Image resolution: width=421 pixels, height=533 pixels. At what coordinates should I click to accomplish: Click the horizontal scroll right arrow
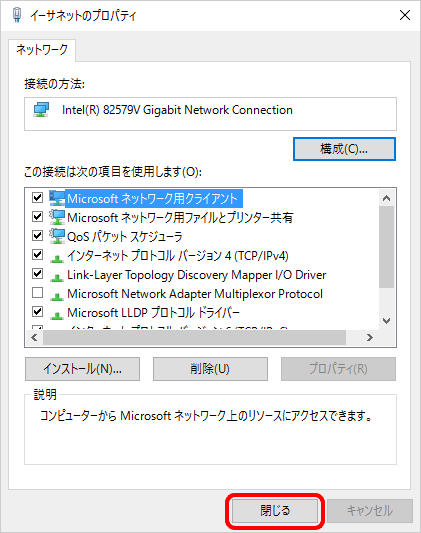pyautogui.click(x=370, y=338)
